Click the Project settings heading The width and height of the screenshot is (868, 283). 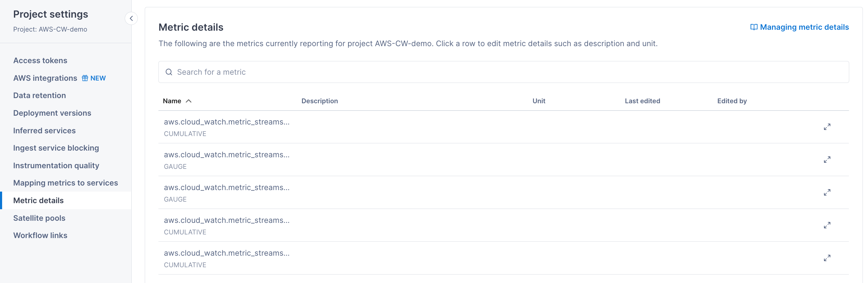pos(51,14)
